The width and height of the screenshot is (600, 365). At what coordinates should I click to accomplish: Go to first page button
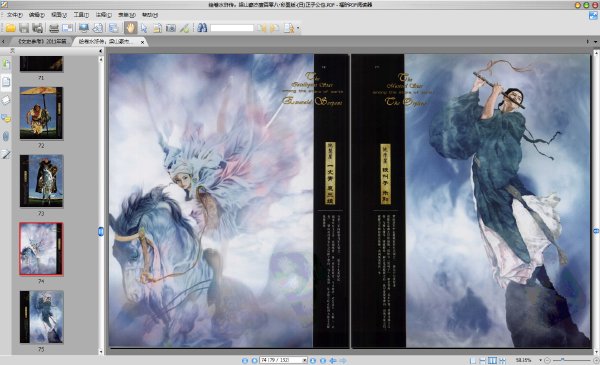click(x=245, y=360)
